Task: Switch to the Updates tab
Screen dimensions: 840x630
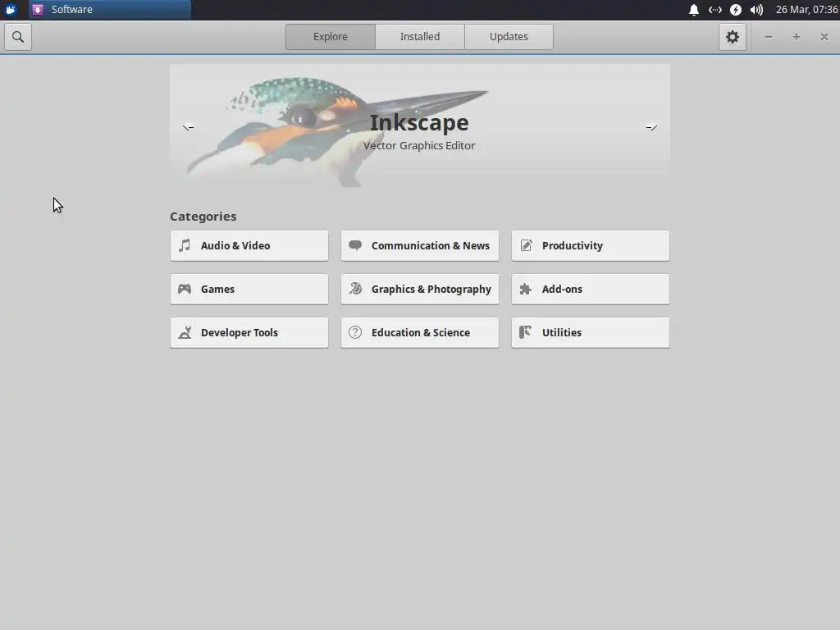Action: click(509, 37)
